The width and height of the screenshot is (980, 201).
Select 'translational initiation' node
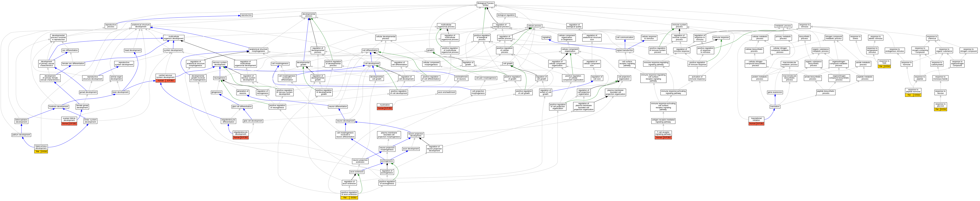[x=756, y=121]
